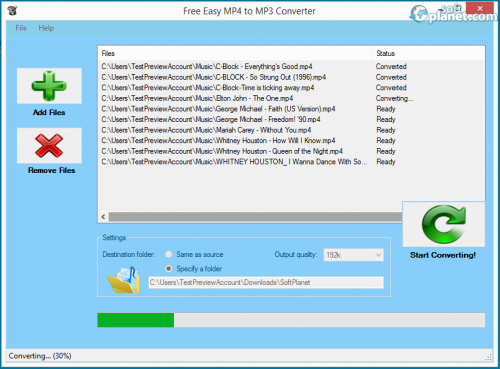Open the Help menu
Image resolution: width=500 pixels, height=369 pixels.
point(46,28)
